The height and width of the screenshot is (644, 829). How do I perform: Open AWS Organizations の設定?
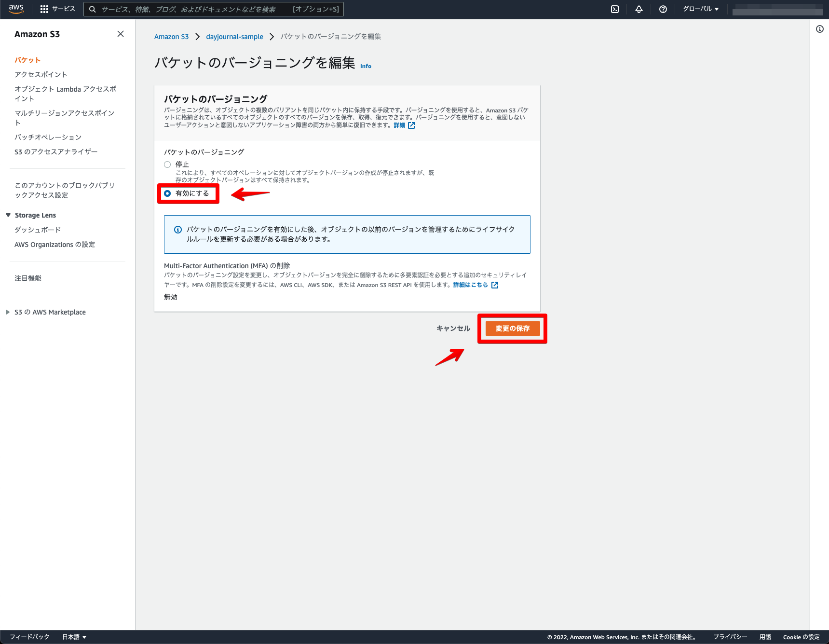(x=55, y=245)
